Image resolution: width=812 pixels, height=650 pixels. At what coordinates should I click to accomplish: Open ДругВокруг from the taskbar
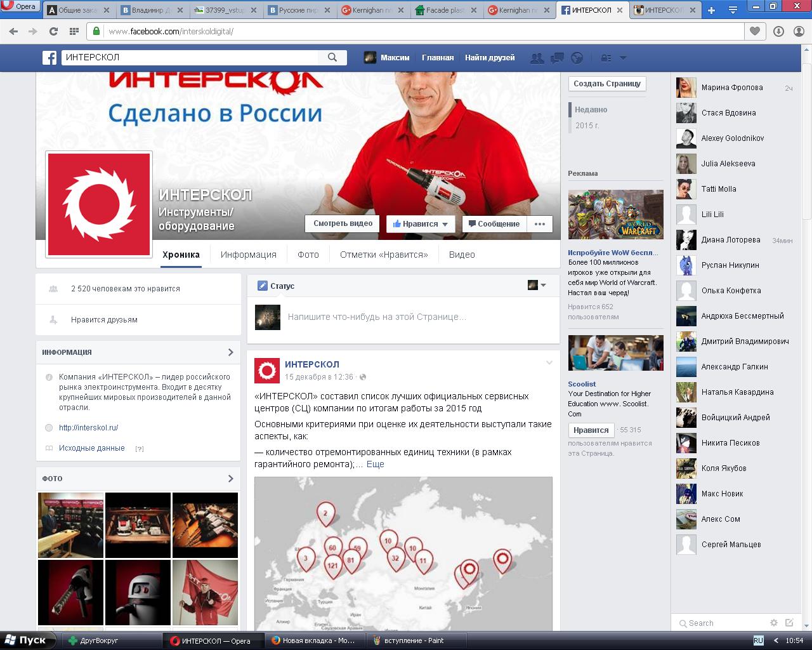[113, 640]
